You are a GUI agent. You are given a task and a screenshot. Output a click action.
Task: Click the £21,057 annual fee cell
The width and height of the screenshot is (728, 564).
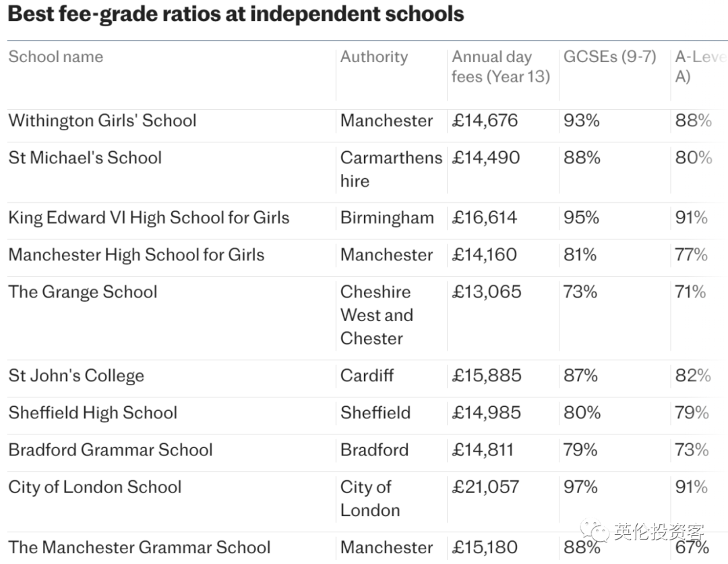pos(485,487)
